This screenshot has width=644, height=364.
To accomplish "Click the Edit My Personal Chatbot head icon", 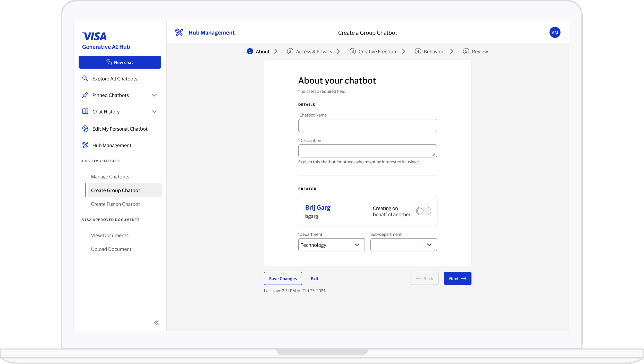I will pyautogui.click(x=85, y=129).
